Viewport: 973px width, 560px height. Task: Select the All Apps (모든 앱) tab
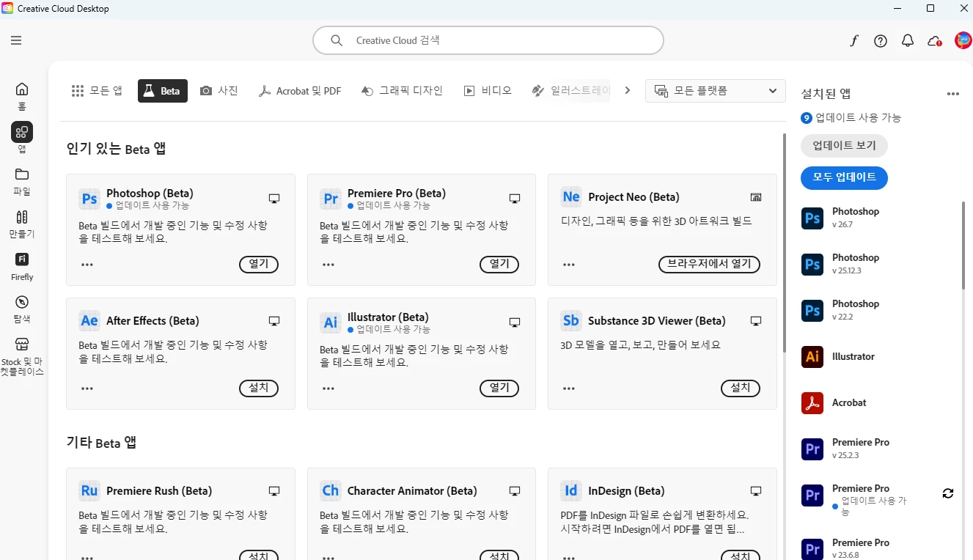click(97, 91)
